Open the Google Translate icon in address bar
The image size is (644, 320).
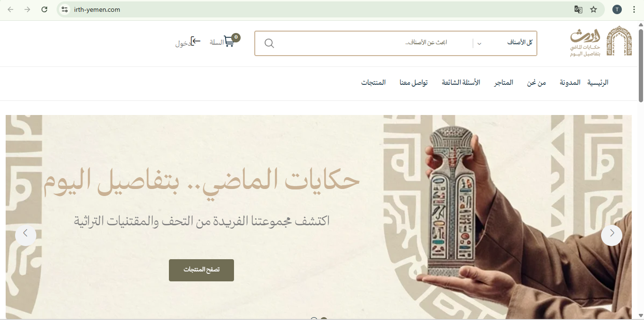pyautogui.click(x=578, y=9)
